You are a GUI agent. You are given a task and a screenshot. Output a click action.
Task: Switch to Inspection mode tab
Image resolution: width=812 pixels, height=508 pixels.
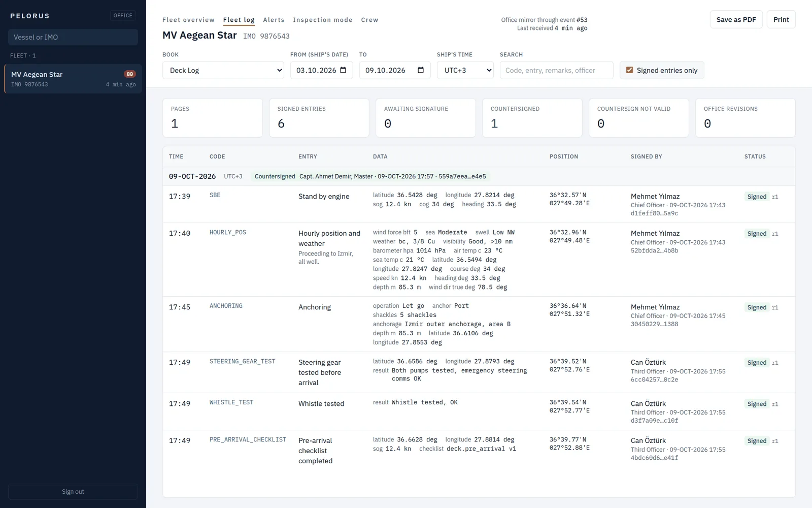point(322,20)
